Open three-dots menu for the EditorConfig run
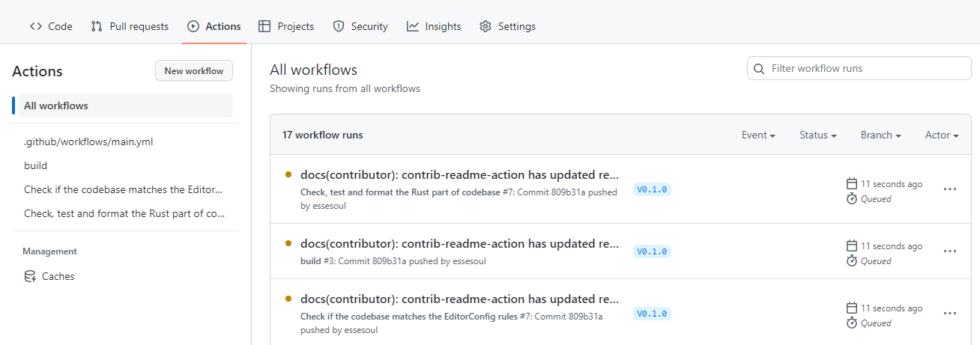Viewport: 980px width, 345px height. pyautogui.click(x=950, y=314)
